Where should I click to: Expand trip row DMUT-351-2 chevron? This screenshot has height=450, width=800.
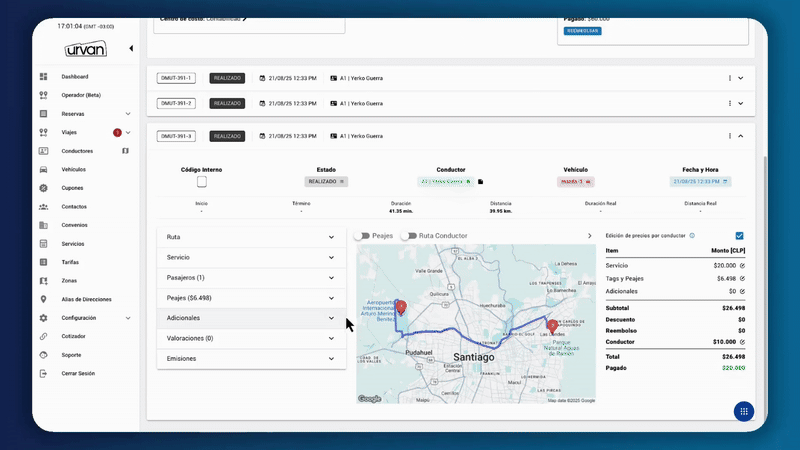[741, 103]
